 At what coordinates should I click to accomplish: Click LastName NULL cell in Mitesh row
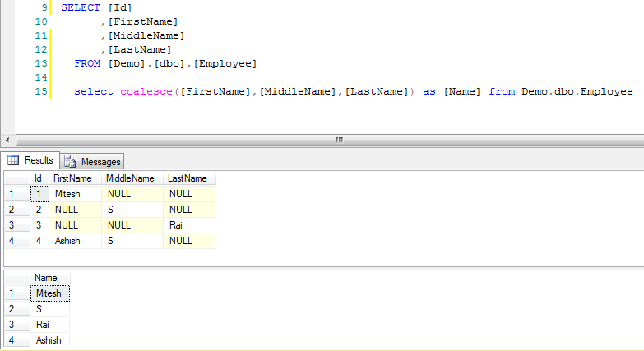pos(189,194)
